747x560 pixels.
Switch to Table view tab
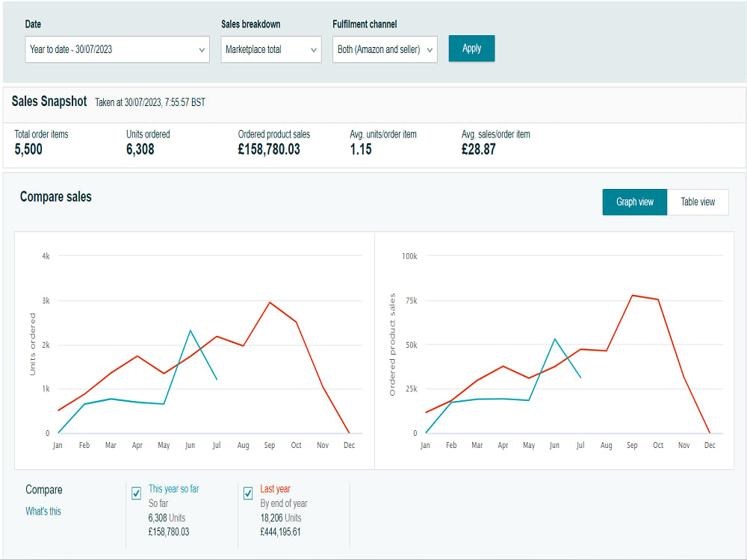[698, 202]
